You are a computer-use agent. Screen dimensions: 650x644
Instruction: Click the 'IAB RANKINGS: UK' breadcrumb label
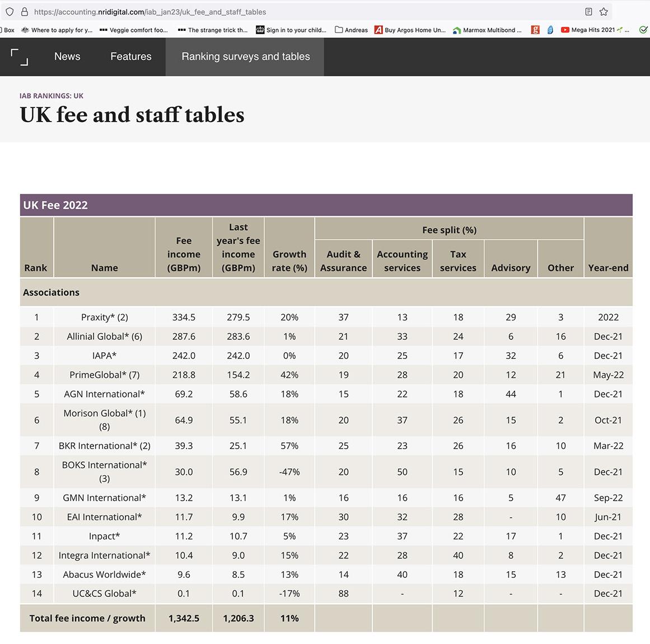pos(52,96)
